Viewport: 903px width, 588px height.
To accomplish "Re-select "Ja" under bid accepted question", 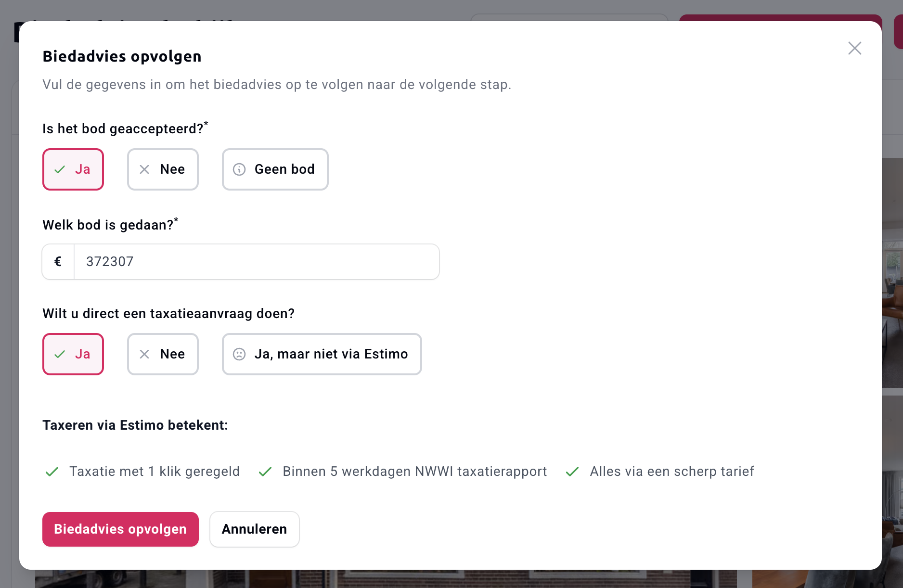I will tap(73, 169).
